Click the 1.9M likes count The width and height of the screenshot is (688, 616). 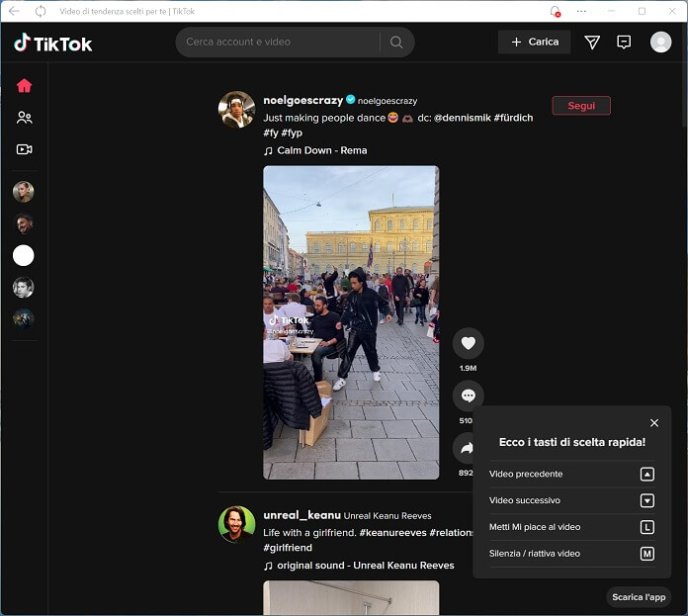[468, 368]
